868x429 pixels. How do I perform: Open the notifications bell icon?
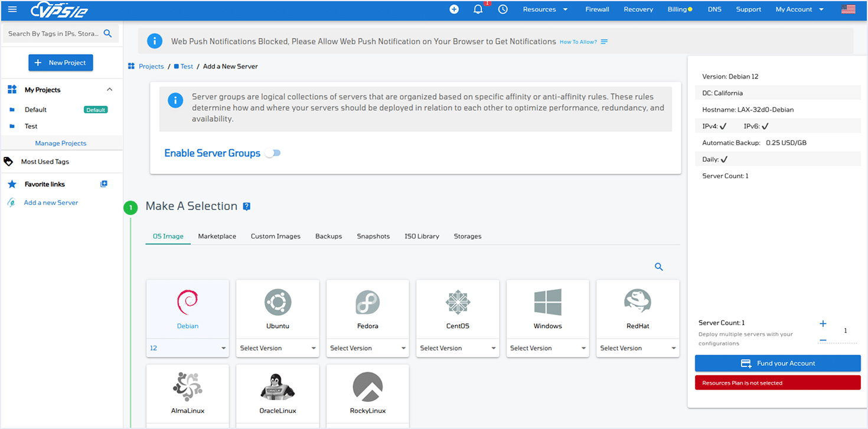tap(478, 9)
